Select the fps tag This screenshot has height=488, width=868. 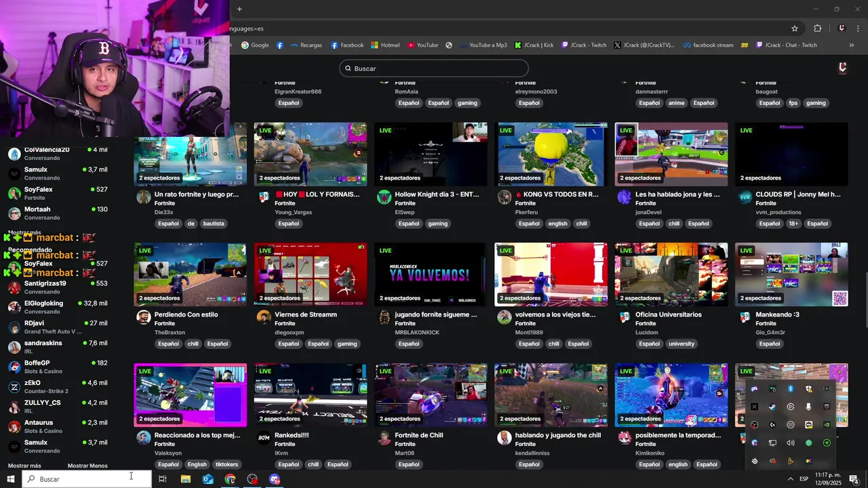pyautogui.click(x=793, y=103)
